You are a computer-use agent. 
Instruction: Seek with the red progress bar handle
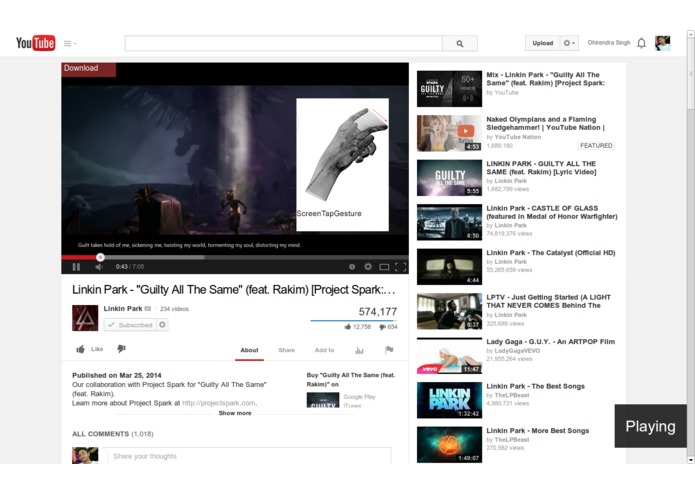click(100, 257)
